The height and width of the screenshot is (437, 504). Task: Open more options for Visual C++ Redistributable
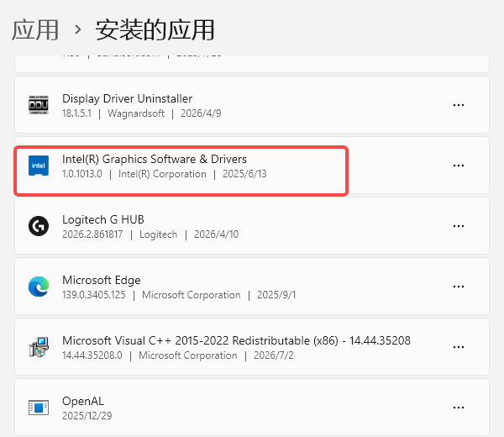tap(459, 347)
